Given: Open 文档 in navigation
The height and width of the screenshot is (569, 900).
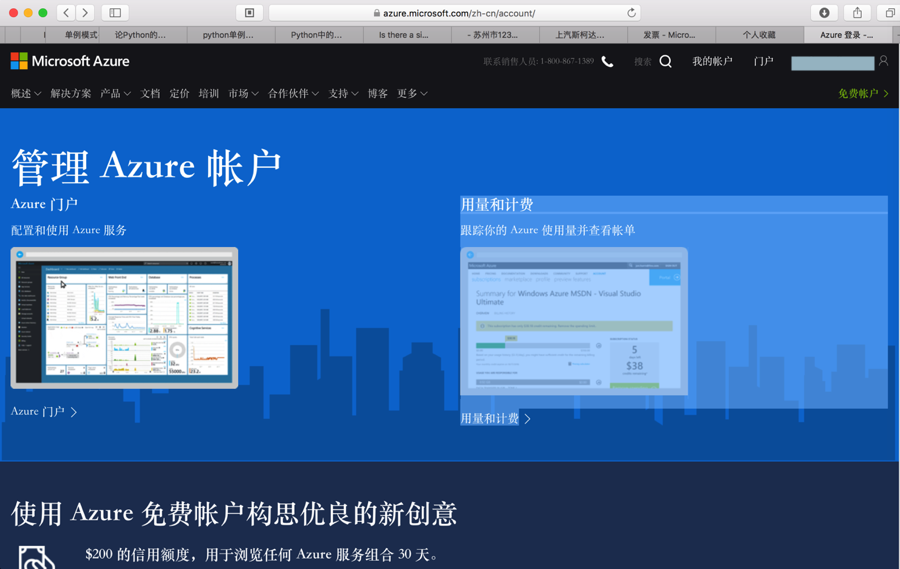Looking at the screenshot, I should [150, 94].
